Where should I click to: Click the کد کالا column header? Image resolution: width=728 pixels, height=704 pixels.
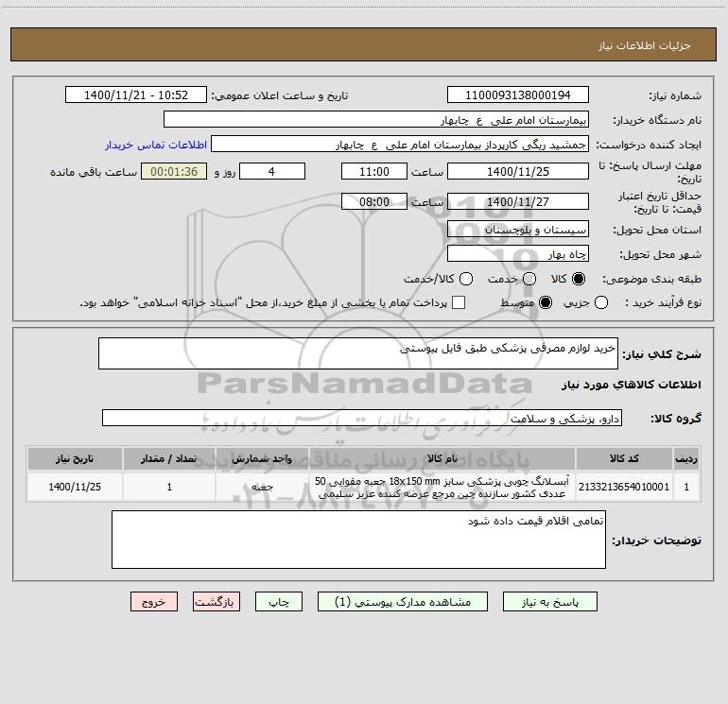click(624, 458)
